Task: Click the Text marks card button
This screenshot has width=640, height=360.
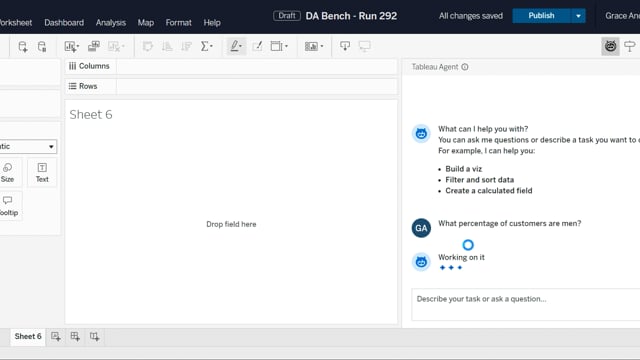Action: (42, 173)
